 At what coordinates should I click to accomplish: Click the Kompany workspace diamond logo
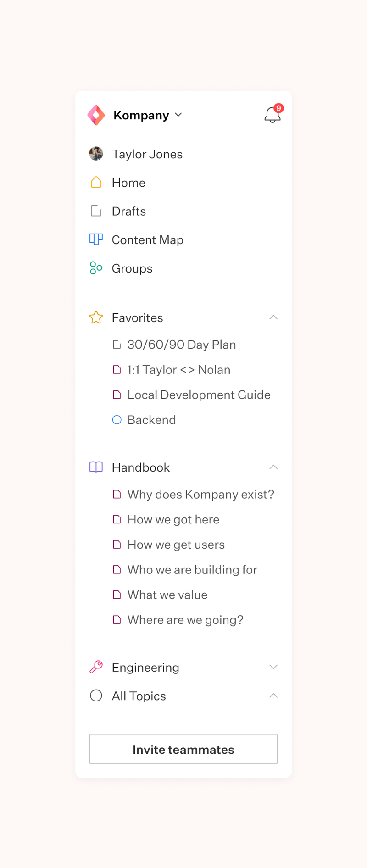pyautogui.click(x=96, y=115)
